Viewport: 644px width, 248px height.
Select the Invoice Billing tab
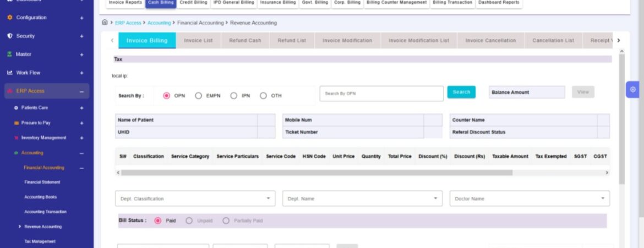pos(147,40)
